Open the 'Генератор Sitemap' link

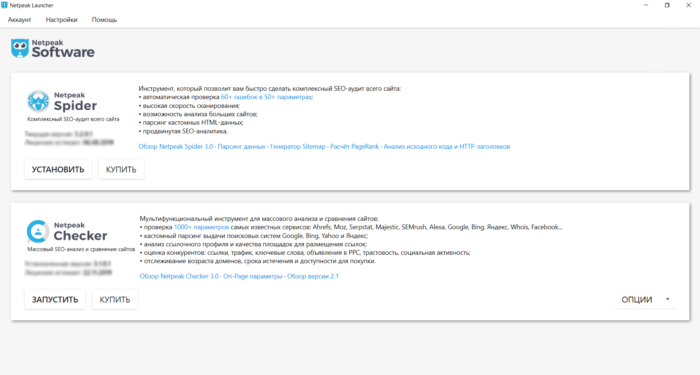[298, 146]
